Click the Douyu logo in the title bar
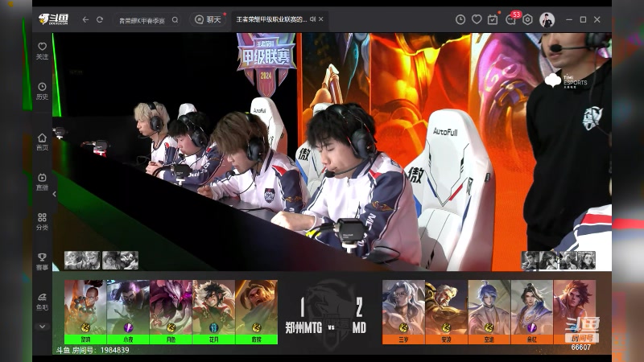This screenshot has width=644, height=362. (x=53, y=19)
